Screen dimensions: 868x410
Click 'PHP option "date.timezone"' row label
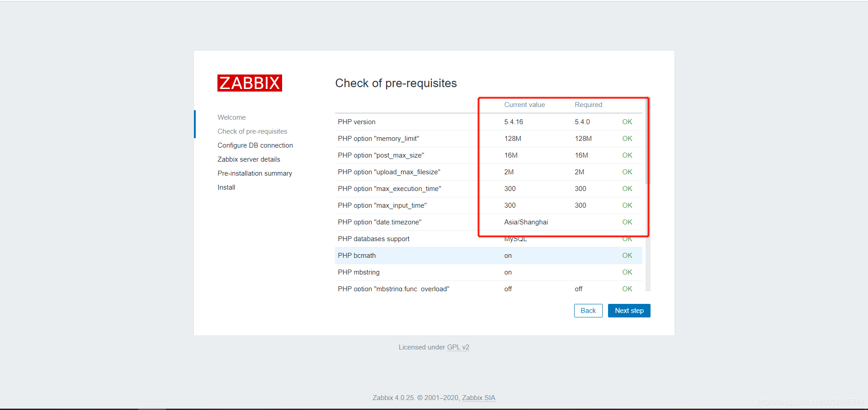[x=379, y=222]
